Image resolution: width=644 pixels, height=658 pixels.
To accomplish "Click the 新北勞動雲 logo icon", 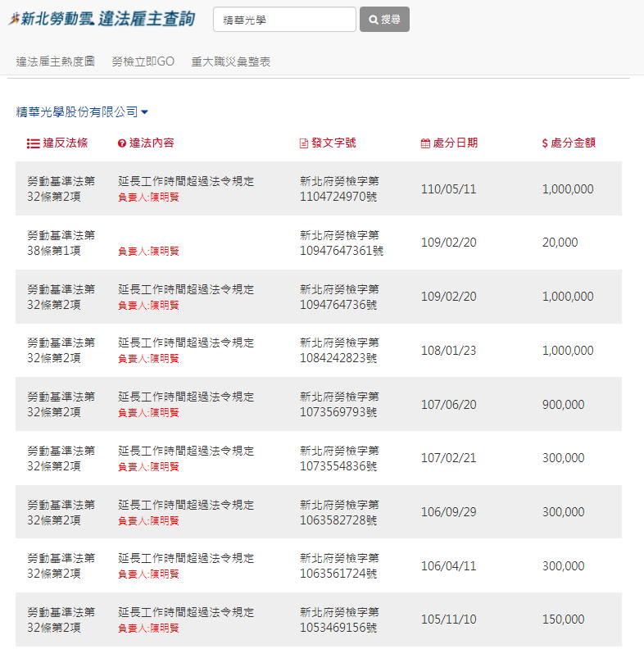I will (14, 19).
